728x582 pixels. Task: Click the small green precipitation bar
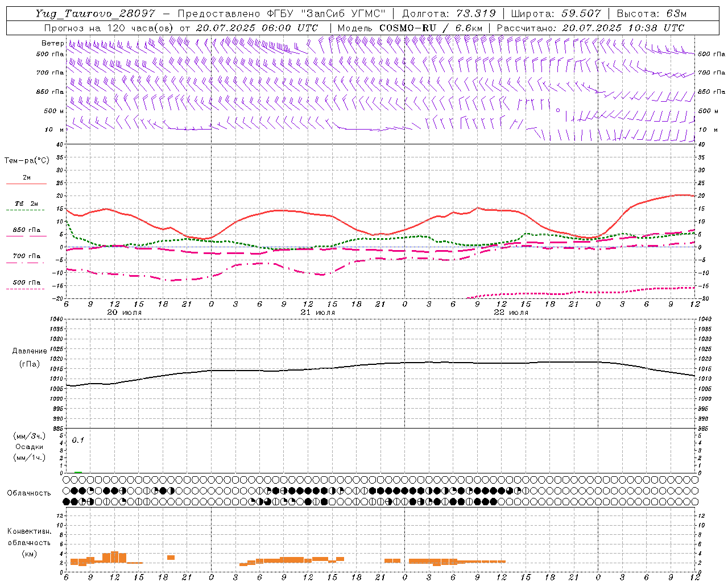coord(78,472)
